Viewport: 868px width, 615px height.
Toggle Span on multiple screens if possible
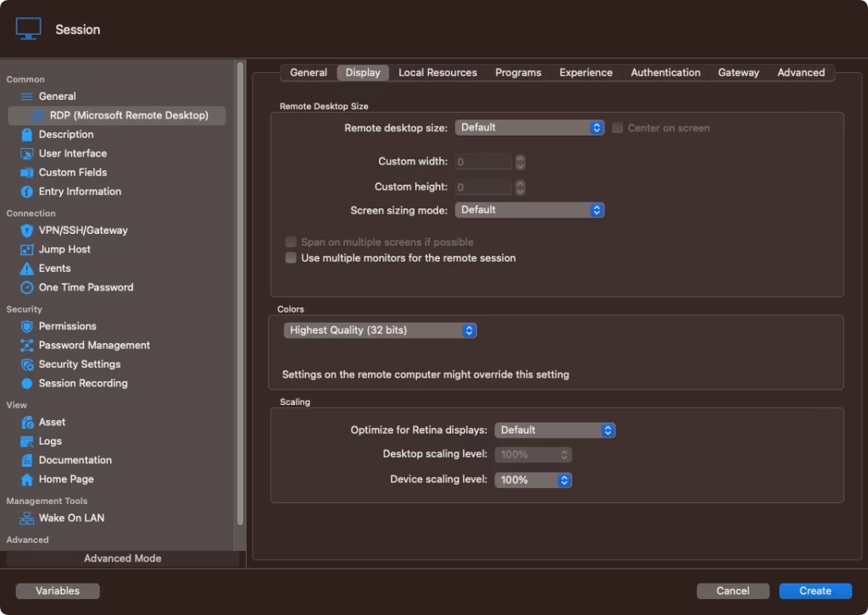coord(290,241)
